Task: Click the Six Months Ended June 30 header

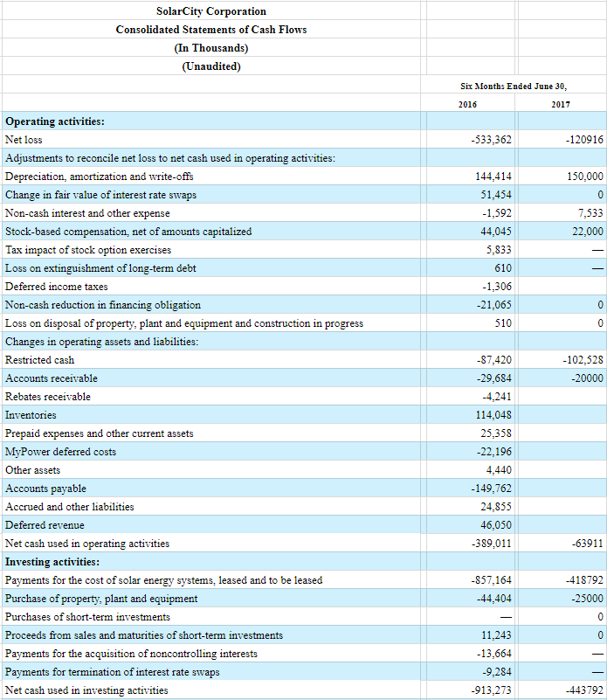Action: (513, 86)
